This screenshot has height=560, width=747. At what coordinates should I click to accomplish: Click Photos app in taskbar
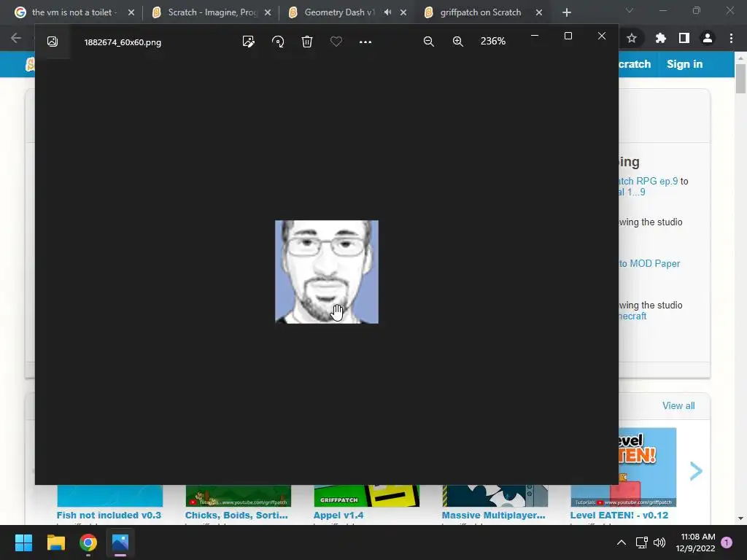[120, 542]
